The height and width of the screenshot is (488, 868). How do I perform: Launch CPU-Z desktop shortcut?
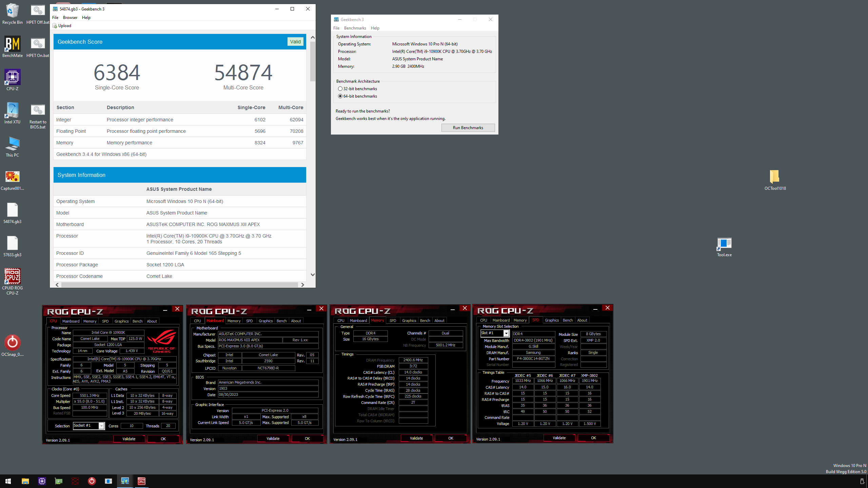(13, 80)
